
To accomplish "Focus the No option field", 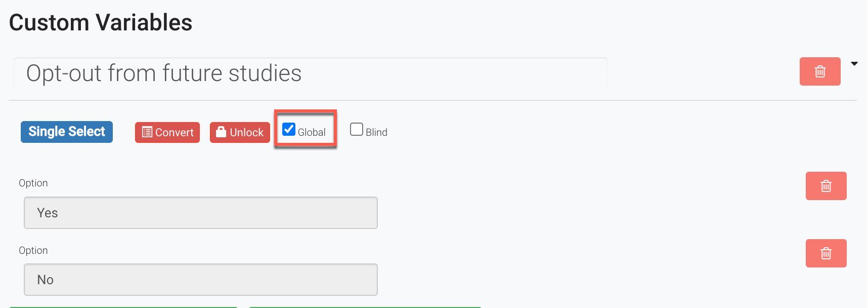I will point(200,280).
